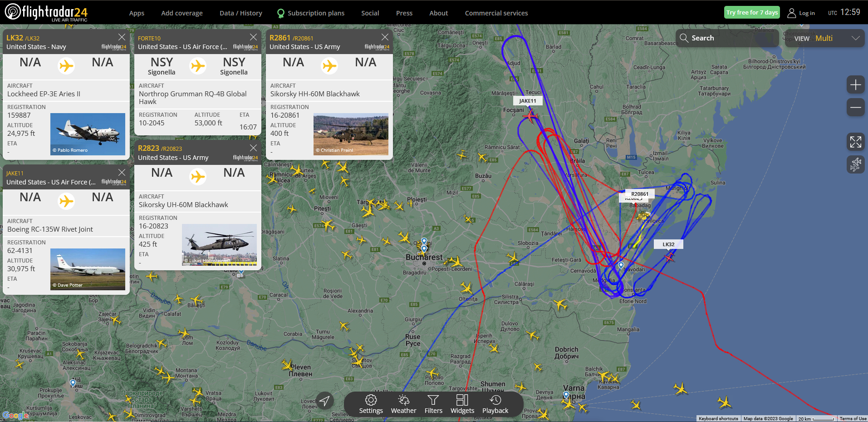868x422 pixels.
Task: Open the UH-60M Blackhawk photo thumbnail
Action: point(219,245)
